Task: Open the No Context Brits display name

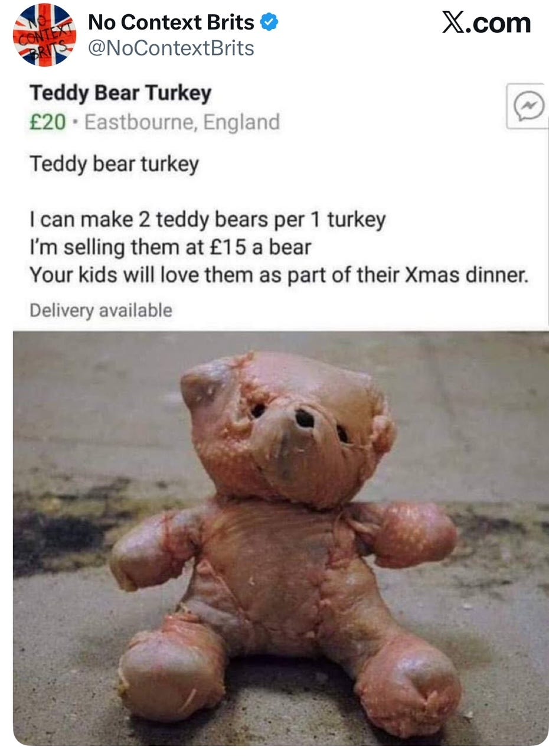Action: pos(171,23)
